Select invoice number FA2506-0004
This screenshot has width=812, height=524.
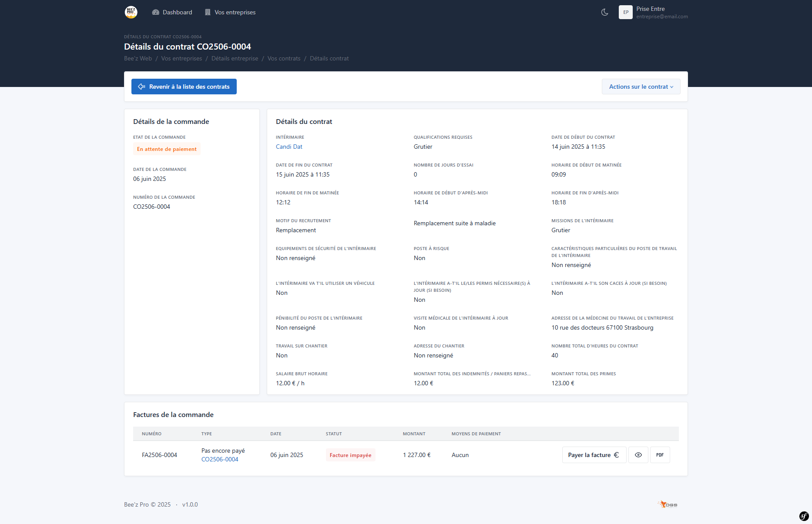pyautogui.click(x=159, y=455)
